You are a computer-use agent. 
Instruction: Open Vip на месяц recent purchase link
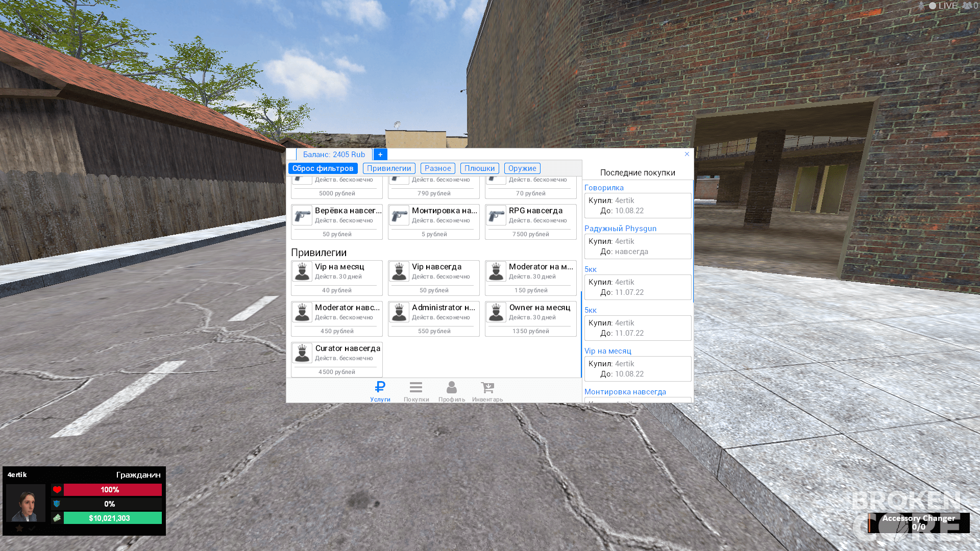(607, 351)
